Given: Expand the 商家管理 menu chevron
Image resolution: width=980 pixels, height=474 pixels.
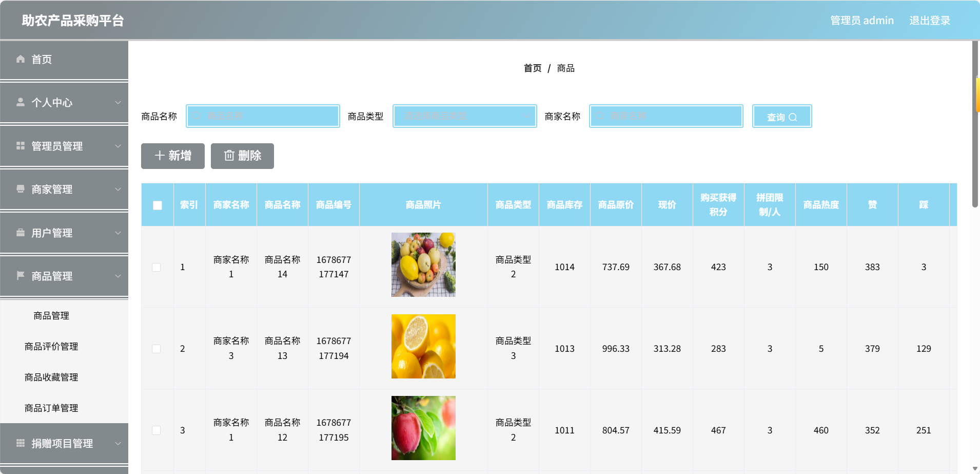Looking at the screenshot, I should (x=118, y=189).
